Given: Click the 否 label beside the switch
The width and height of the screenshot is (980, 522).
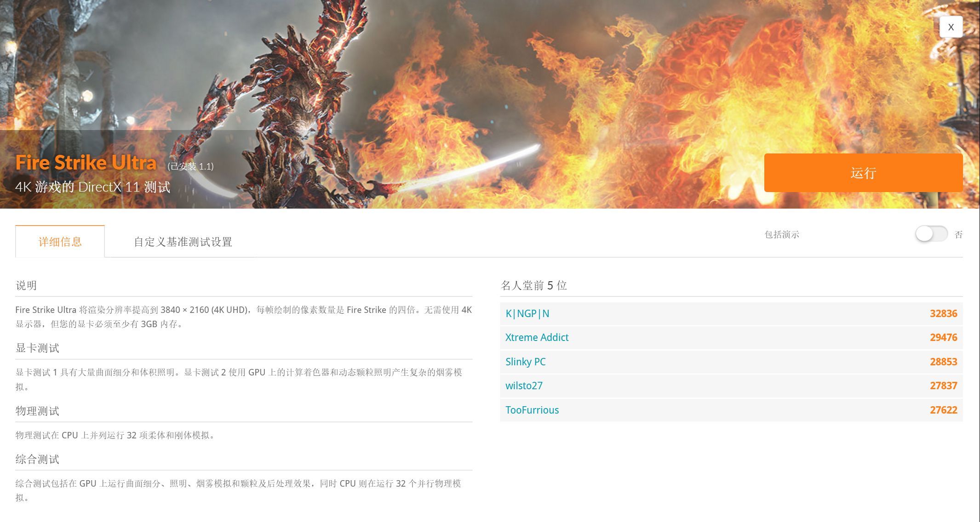Looking at the screenshot, I should coord(958,234).
